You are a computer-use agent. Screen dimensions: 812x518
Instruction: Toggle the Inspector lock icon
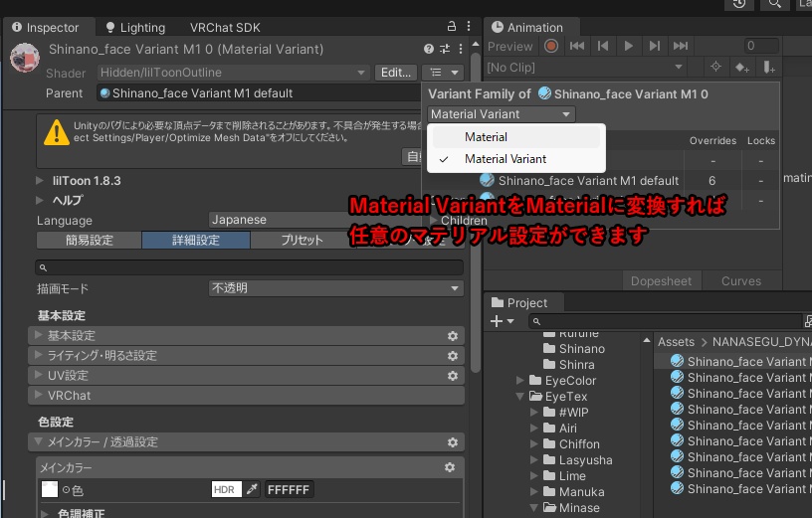pyautogui.click(x=451, y=27)
